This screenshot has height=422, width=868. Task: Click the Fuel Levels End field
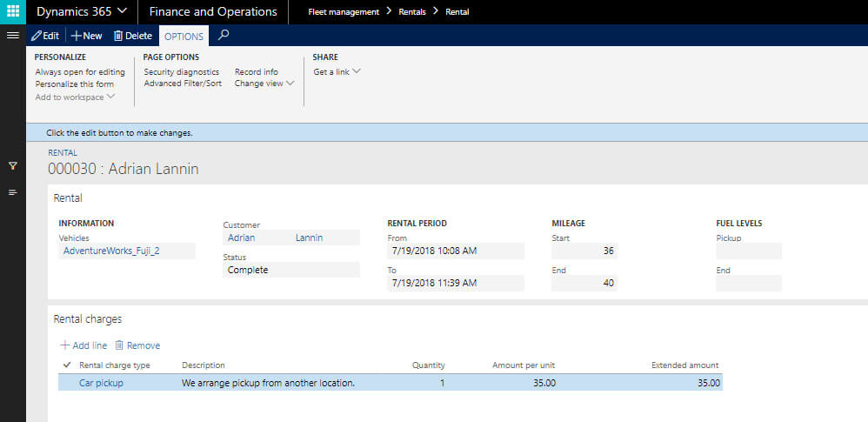click(x=749, y=283)
